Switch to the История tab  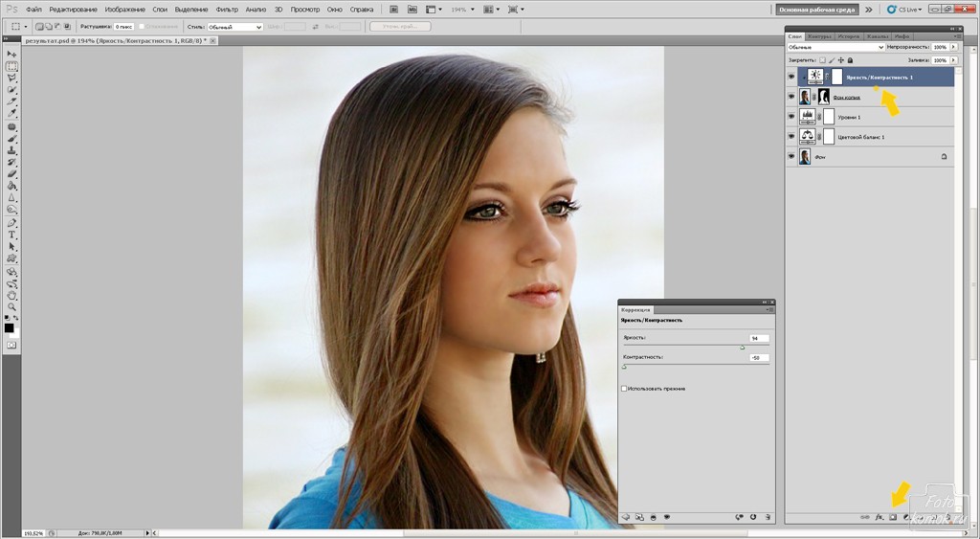pos(849,35)
